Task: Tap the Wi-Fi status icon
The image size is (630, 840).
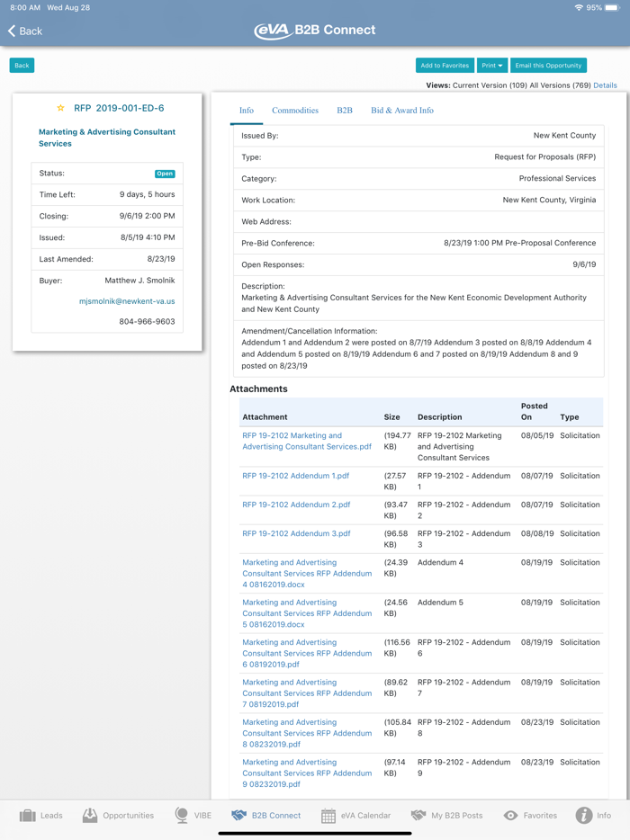Action: (x=579, y=7)
